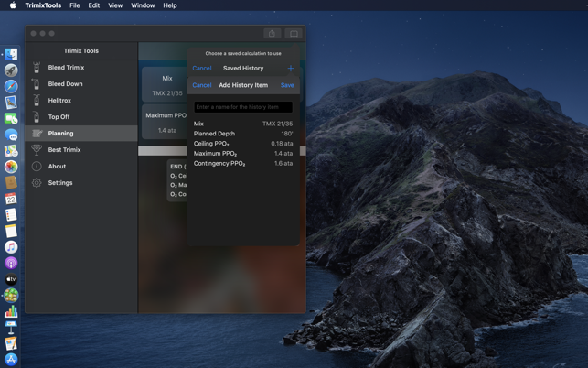This screenshot has width=588, height=368.
Task: Open Notes from the dock
Action: pos(11,231)
